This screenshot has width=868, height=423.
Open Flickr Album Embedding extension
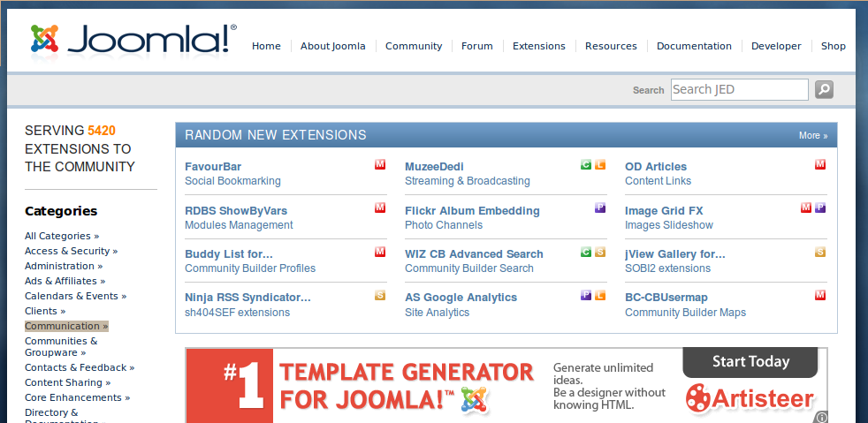472,211
